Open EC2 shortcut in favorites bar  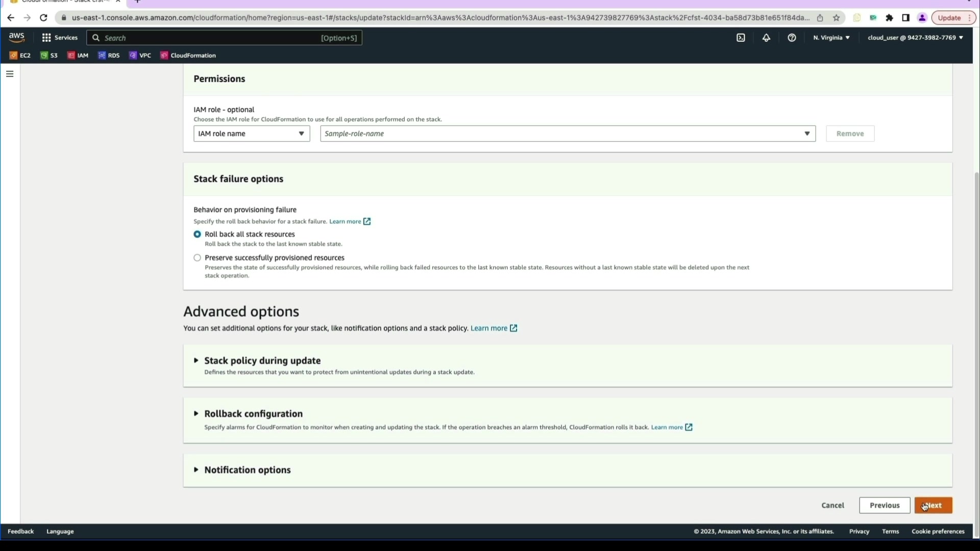coord(20,56)
